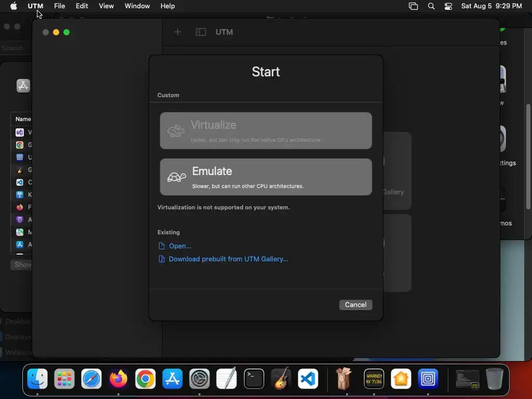Screen dimensions: 532x399
Task: Open Launchpad from the Dock
Action: point(64,379)
